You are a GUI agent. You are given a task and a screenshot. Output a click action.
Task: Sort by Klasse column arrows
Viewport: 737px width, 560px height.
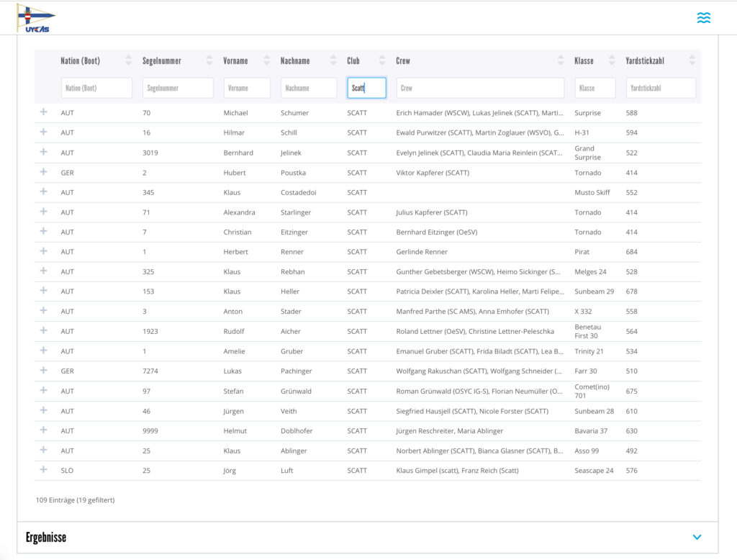pos(612,60)
